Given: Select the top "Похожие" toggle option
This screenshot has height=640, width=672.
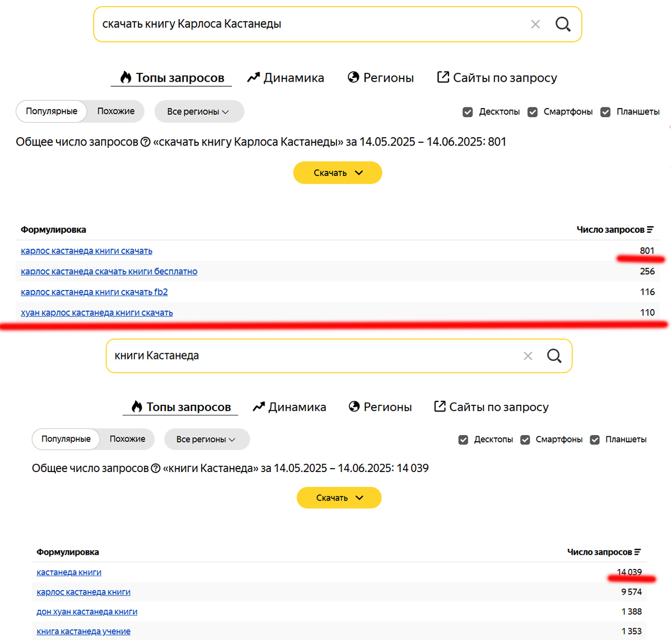Looking at the screenshot, I should coord(116,111).
